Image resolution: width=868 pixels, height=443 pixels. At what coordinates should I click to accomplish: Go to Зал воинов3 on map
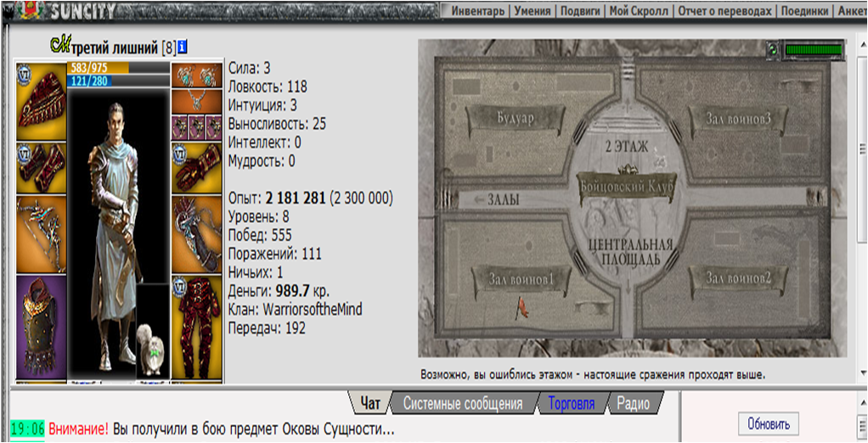tap(738, 118)
